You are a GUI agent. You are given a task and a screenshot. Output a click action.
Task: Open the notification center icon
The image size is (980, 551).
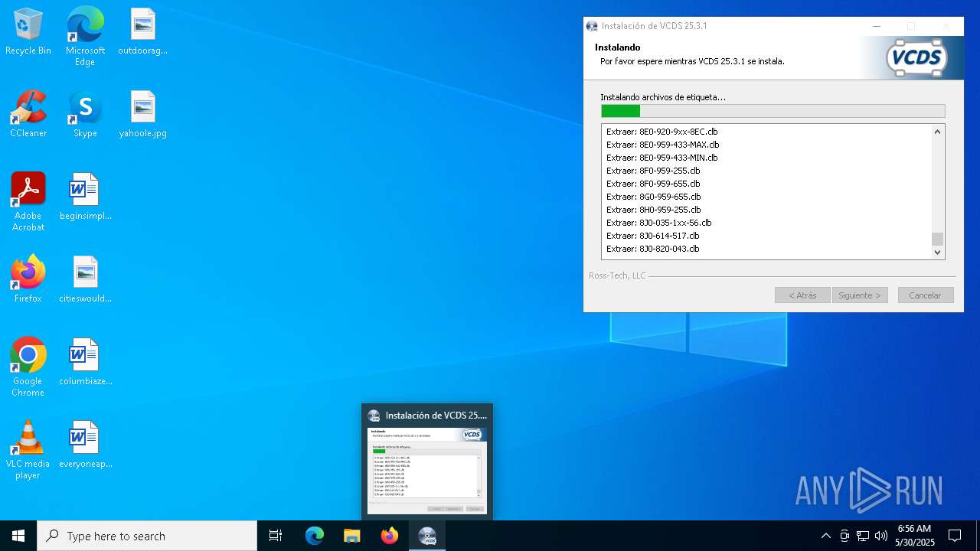955,536
